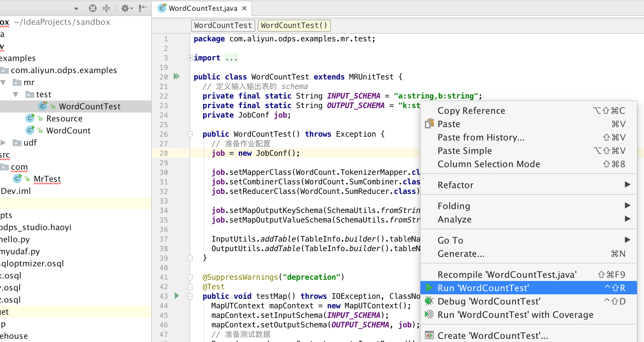Open the Refactor submenu

tap(528, 185)
